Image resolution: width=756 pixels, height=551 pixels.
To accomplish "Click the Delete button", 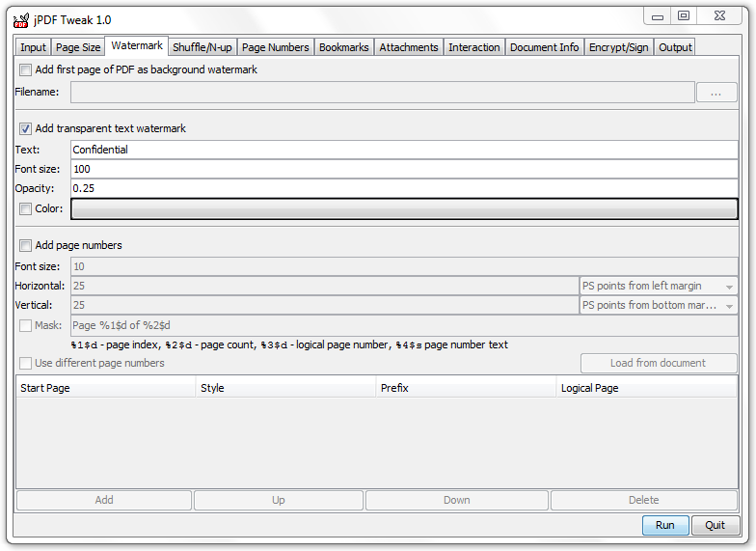I will coord(644,500).
